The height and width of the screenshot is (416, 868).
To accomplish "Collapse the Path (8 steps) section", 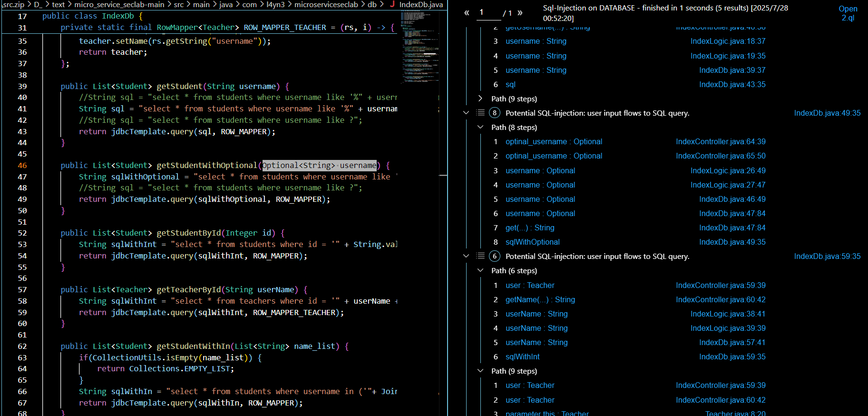I will [x=480, y=127].
